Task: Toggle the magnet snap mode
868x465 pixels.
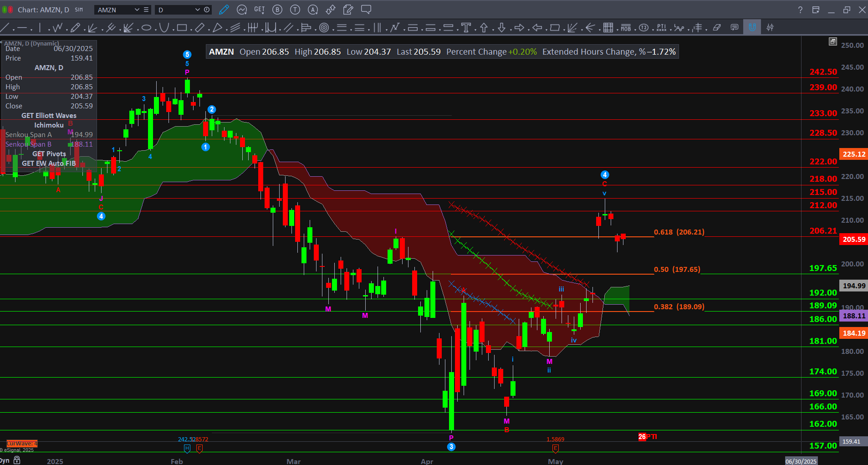Action: point(752,27)
